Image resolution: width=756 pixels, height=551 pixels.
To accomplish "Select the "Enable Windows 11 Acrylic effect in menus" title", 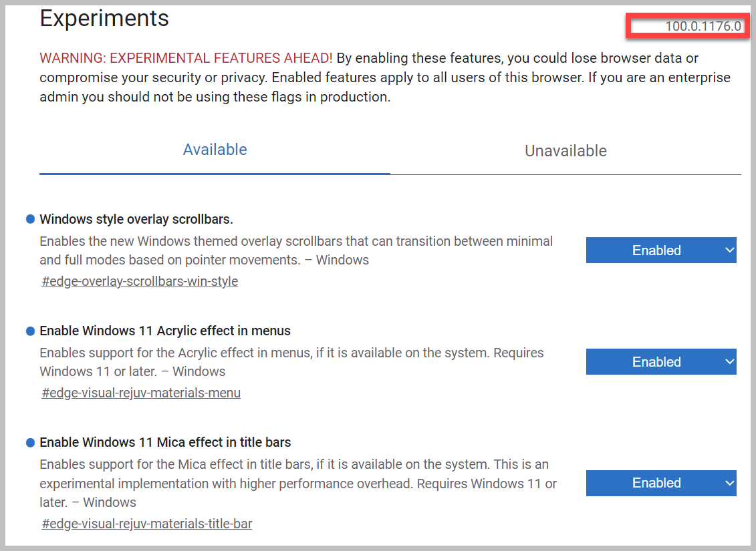I will tap(165, 331).
